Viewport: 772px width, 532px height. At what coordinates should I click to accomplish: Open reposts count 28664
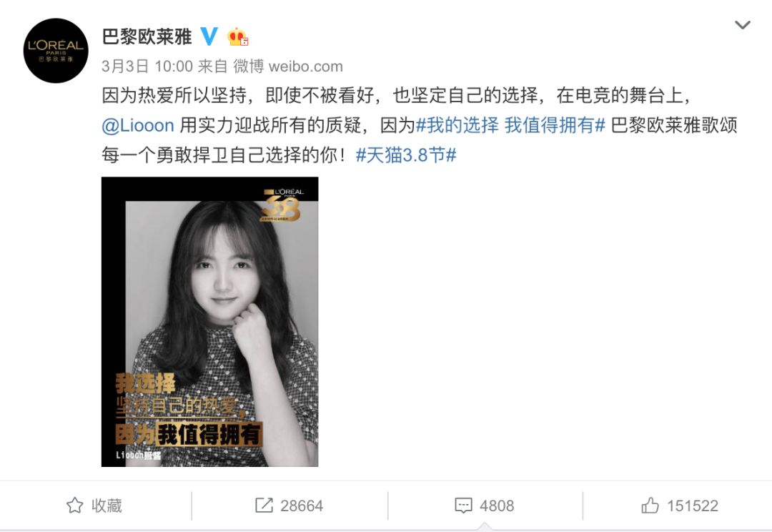coord(289,506)
